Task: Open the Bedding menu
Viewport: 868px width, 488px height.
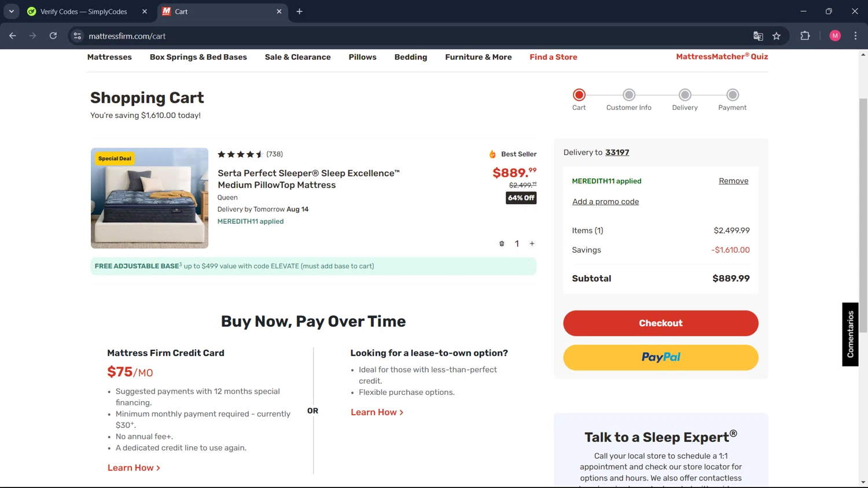Action: [411, 57]
